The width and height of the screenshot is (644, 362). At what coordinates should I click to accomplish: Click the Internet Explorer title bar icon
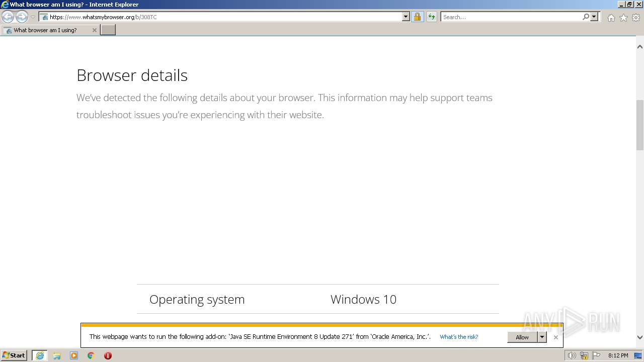5,5
